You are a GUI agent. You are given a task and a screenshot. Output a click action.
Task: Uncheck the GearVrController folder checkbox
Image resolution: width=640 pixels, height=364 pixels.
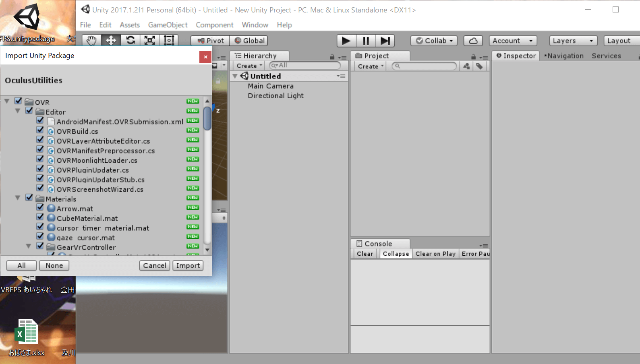pyautogui.click(x=40, y=246)
